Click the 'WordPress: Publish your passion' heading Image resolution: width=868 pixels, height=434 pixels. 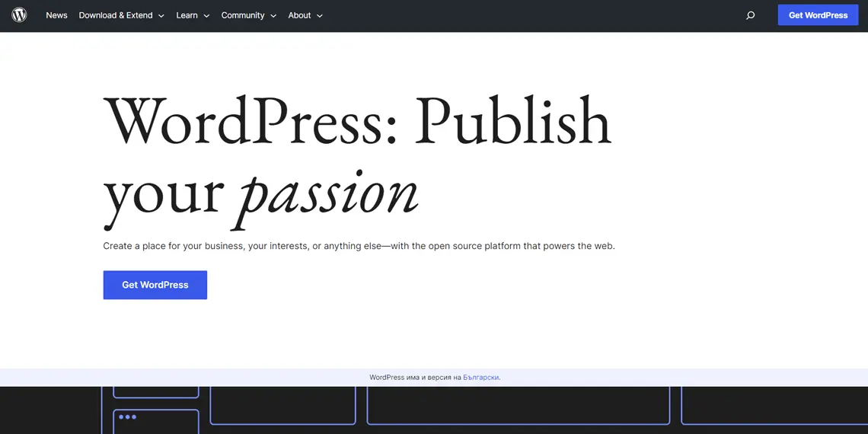pos(357,161)
